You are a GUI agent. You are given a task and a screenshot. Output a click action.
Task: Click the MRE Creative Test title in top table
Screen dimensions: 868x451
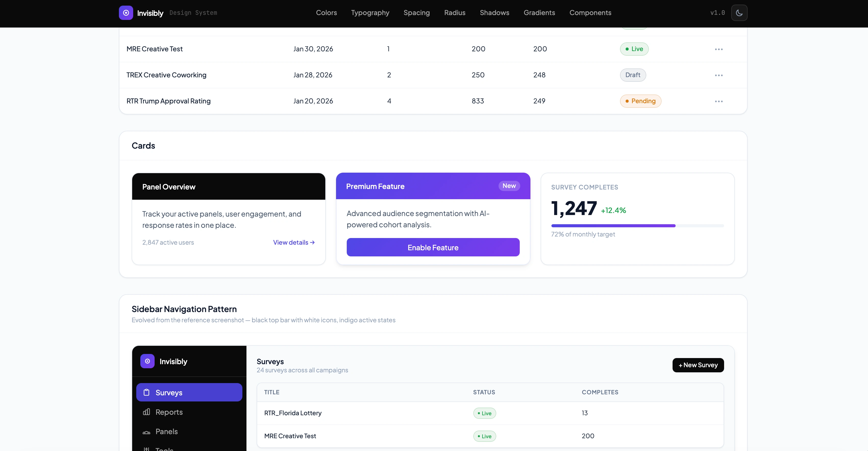coord(154,49)
